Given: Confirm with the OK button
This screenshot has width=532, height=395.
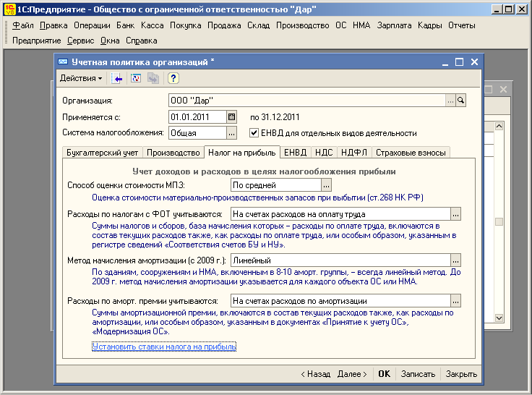Looking at the screenshot, I should pyautogui.click(x=384, y=374).
